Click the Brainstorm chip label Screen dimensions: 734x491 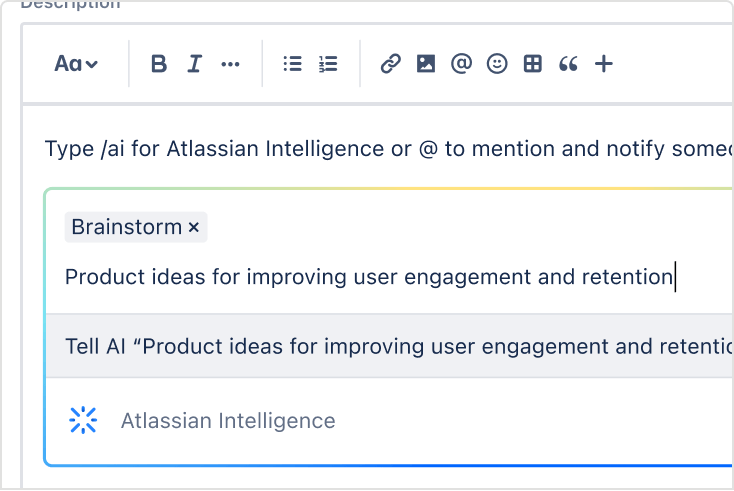tap(126, 227)
